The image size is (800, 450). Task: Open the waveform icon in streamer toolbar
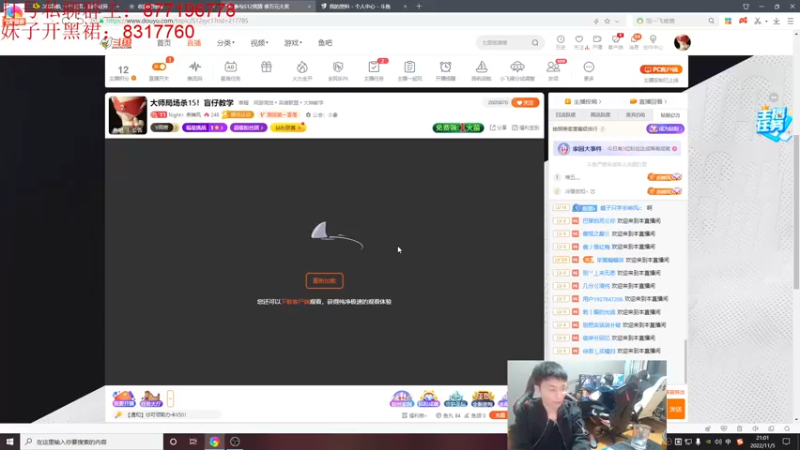pyautogui.click(x=195, y=67)
